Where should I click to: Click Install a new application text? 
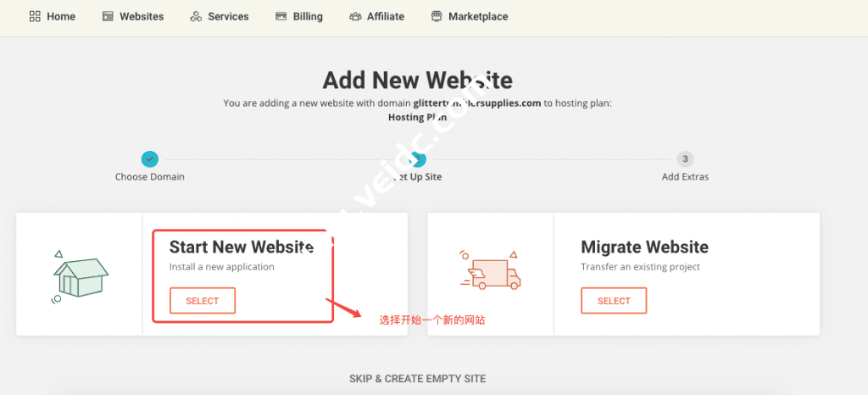(222, 267)
